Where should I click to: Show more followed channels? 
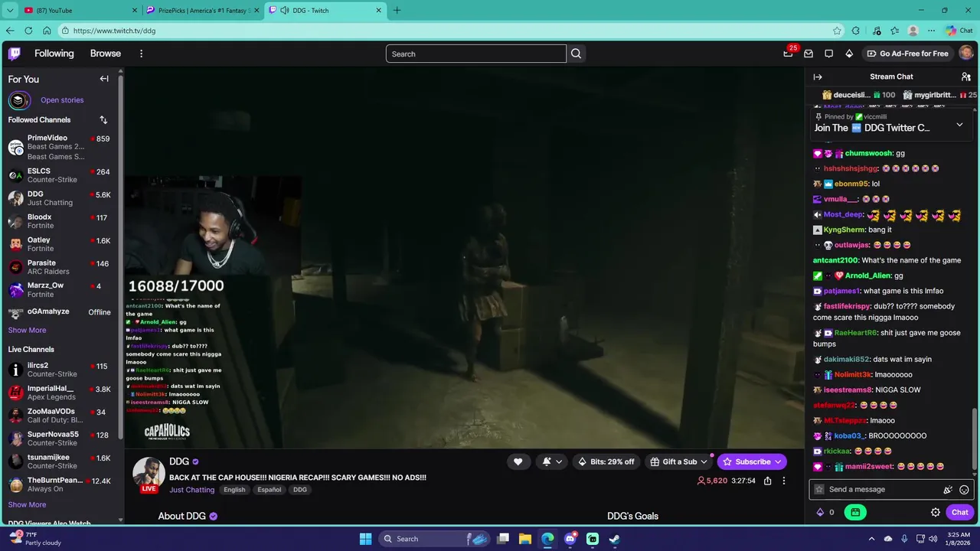pos(27,331)
